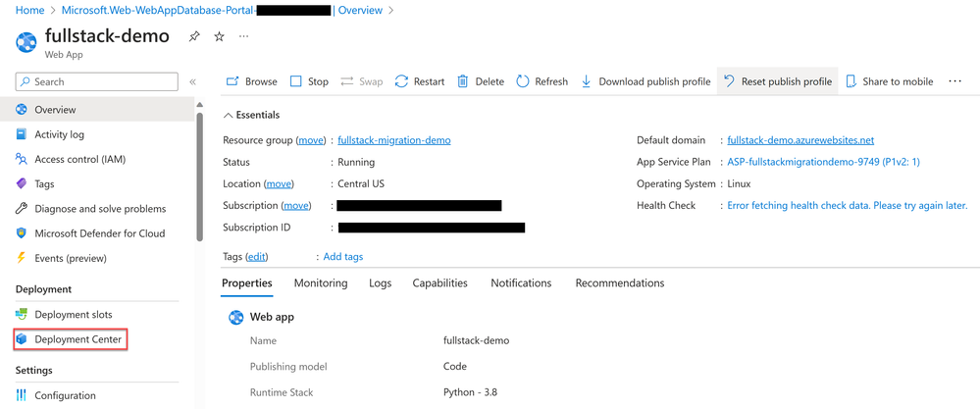Click the Delete trash can icon

462,81
